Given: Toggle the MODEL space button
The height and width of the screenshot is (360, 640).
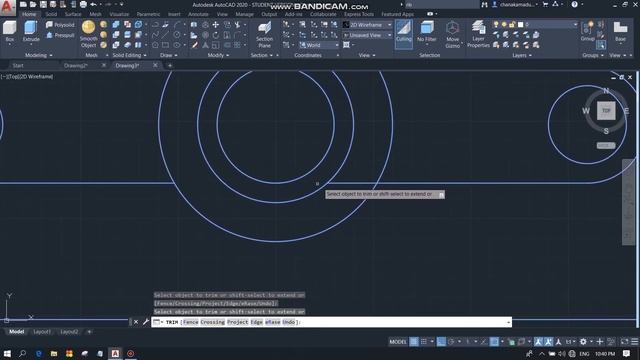Looking at the screenshot, I should point(398,342).
